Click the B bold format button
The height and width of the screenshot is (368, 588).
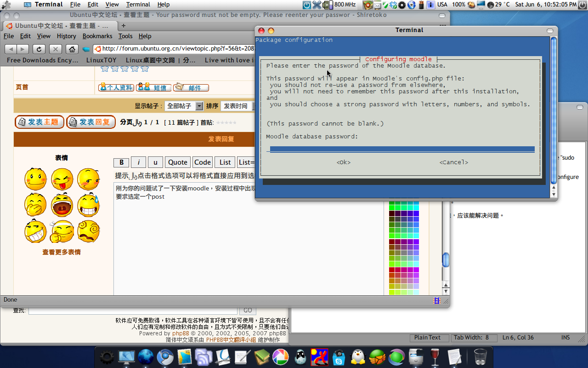(121, 162)
